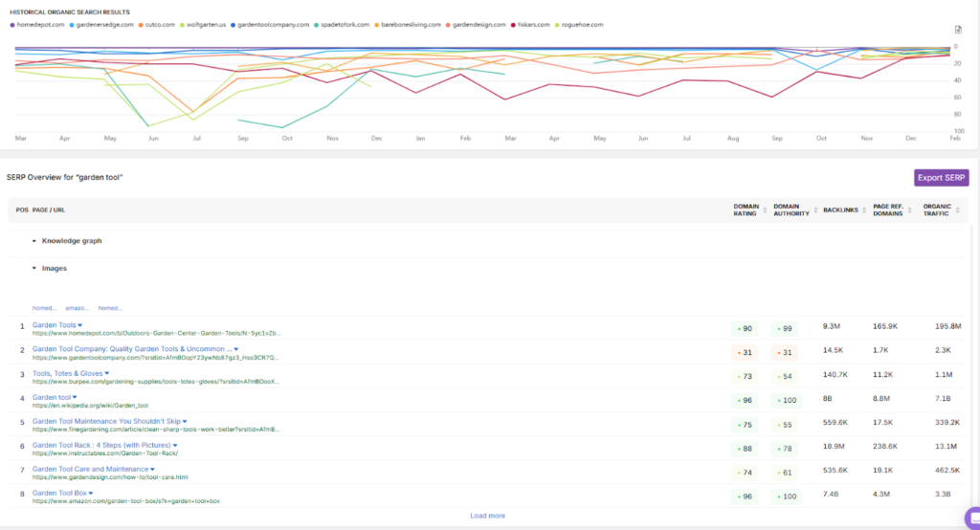Toggle spadetofork.com legend entry
Viewport: 980px width, 530px height.
(x=342, y=25)
